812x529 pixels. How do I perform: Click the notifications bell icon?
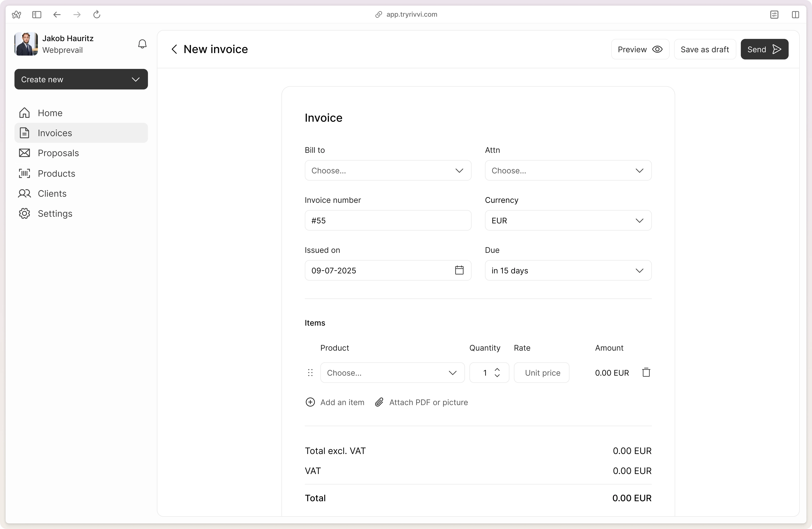point(142,44)
